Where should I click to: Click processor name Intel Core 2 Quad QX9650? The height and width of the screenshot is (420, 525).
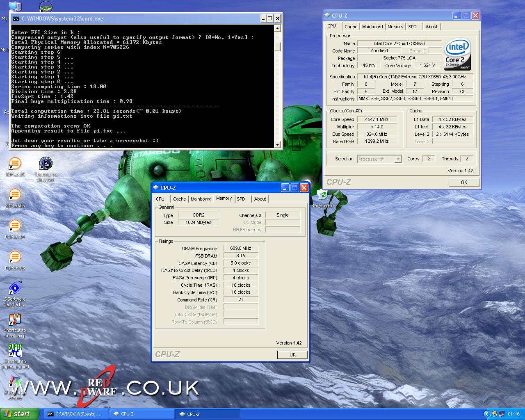[399, 43]
